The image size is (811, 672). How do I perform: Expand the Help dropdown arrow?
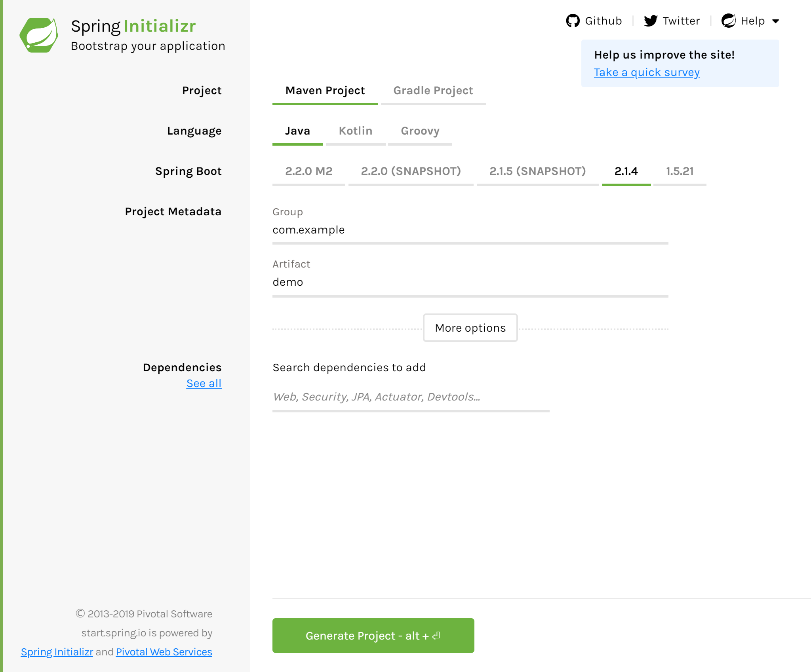[776, 21]
